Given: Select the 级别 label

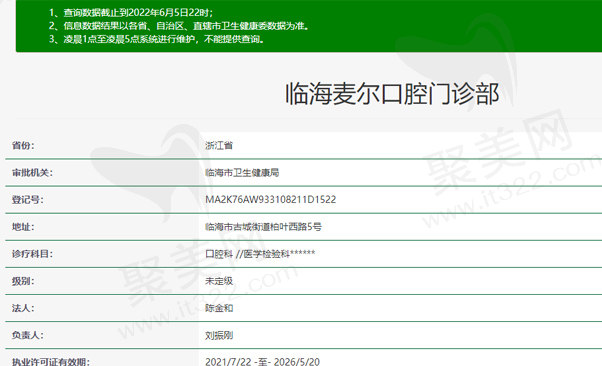Looking at the screenshot, I should pyautogui.click(x=23, y=281).
